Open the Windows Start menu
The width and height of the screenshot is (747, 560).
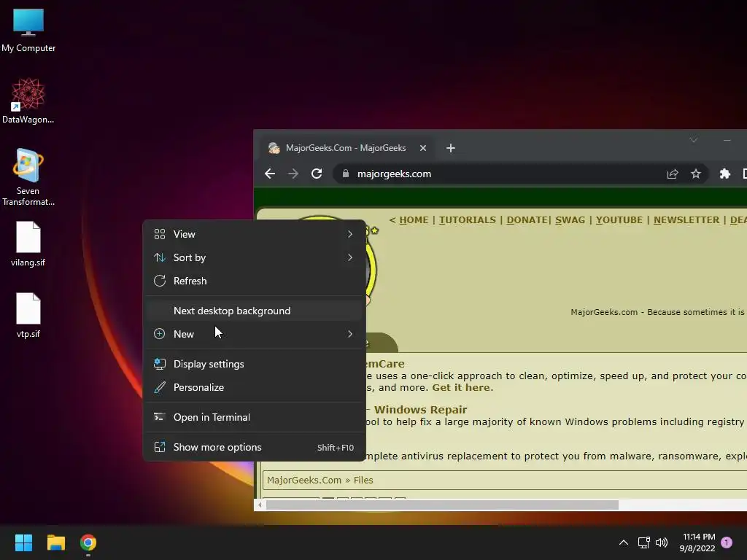[23, 542]
